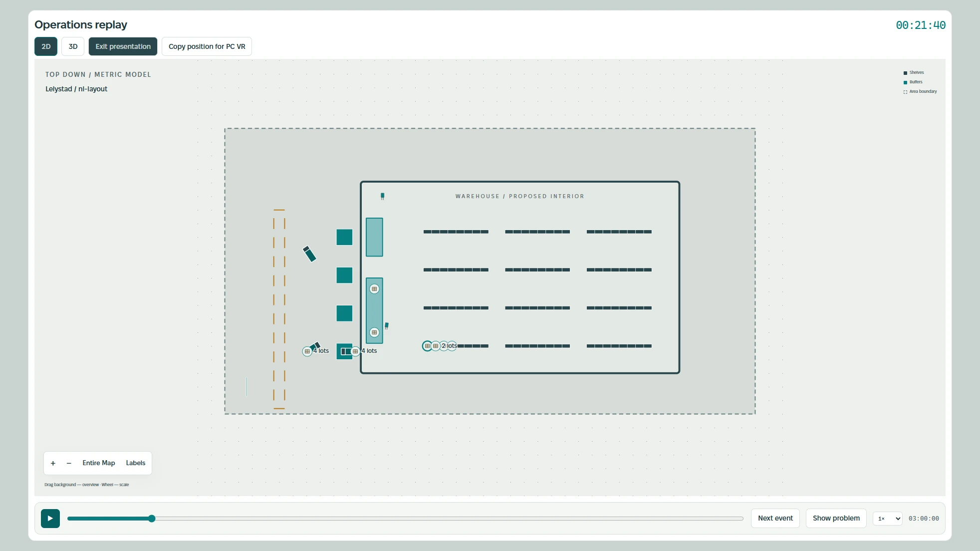Click the replay timeline slider handle
Image resolution: width=980 pixels, height=551 pixels.
[152, 519]
